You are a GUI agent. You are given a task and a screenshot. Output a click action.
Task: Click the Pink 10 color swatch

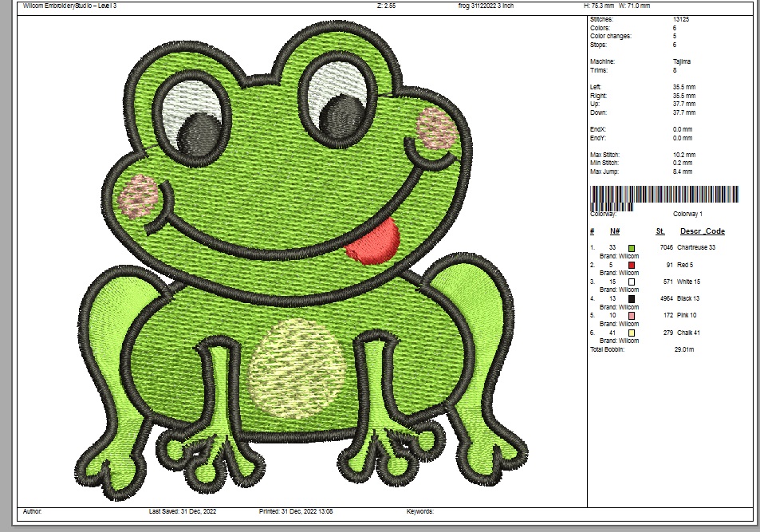[x=631, y=316]
